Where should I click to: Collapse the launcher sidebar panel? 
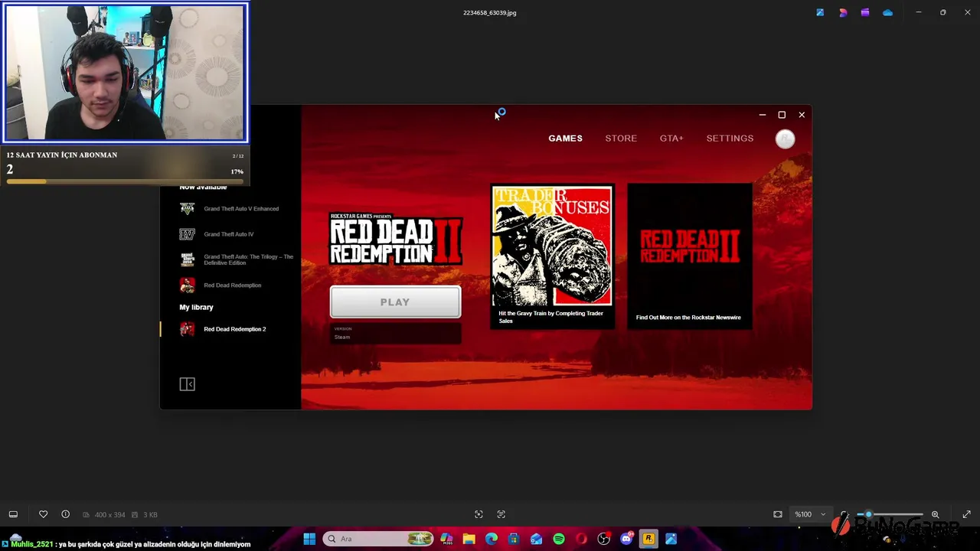[x=187, y=384]
